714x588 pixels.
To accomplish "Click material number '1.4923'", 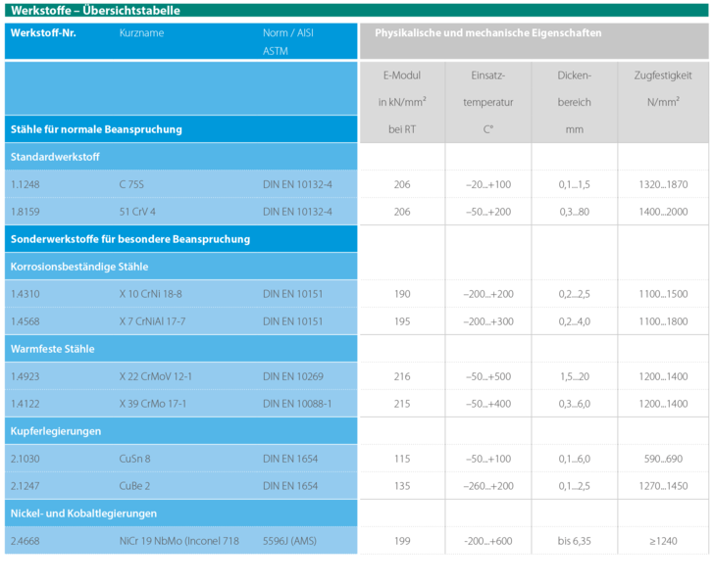I will [x=25, y=376].
